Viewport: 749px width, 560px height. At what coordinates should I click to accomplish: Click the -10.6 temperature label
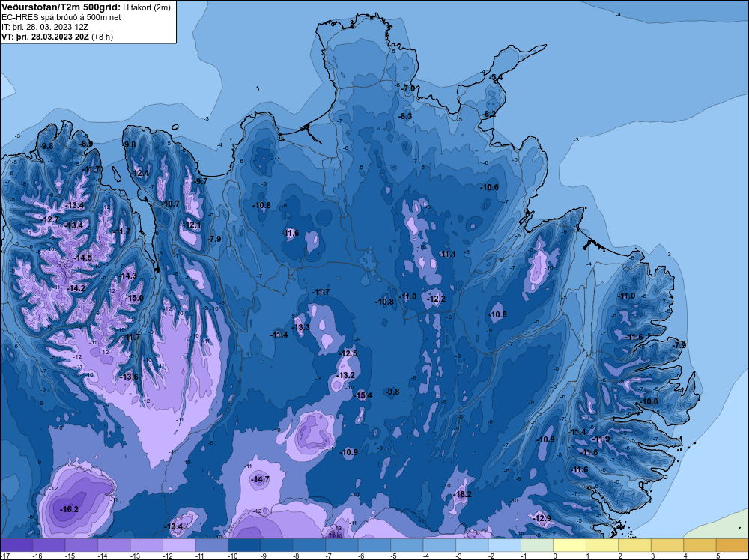coord(490,187)
